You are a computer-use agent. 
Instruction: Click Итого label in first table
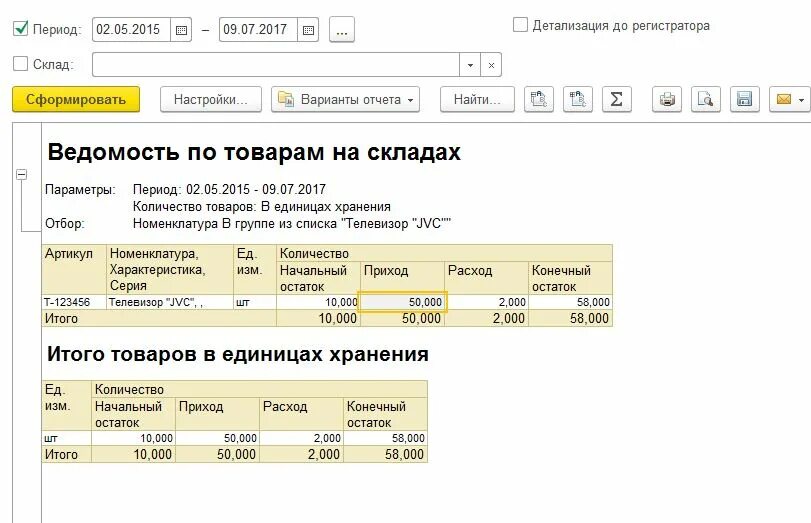(61, 319)
